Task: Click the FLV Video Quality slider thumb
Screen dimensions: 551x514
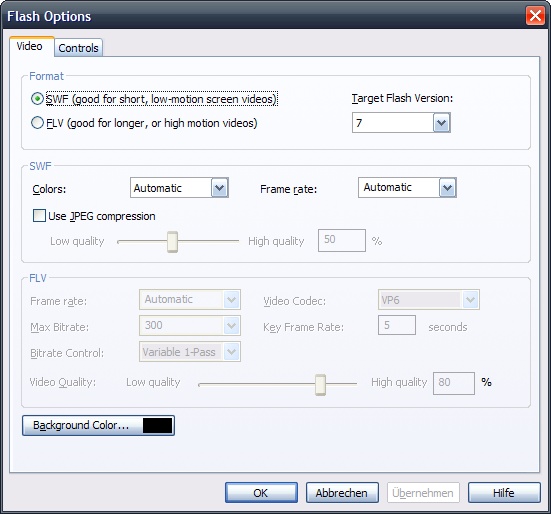Action: point(320,385)
